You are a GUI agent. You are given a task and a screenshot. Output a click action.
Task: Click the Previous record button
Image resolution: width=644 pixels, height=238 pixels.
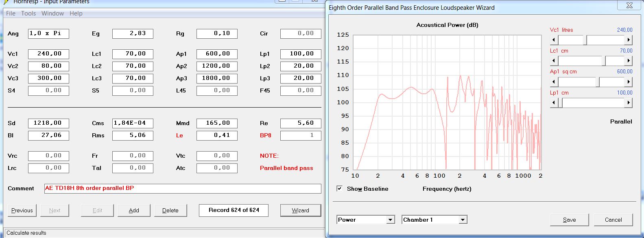point(22,210)
